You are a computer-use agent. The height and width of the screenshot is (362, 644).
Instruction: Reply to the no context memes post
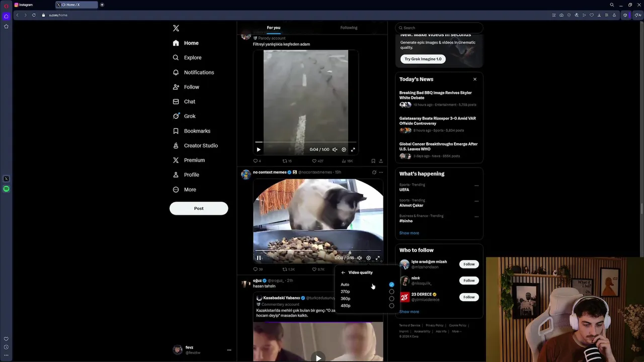click(258, 269)
